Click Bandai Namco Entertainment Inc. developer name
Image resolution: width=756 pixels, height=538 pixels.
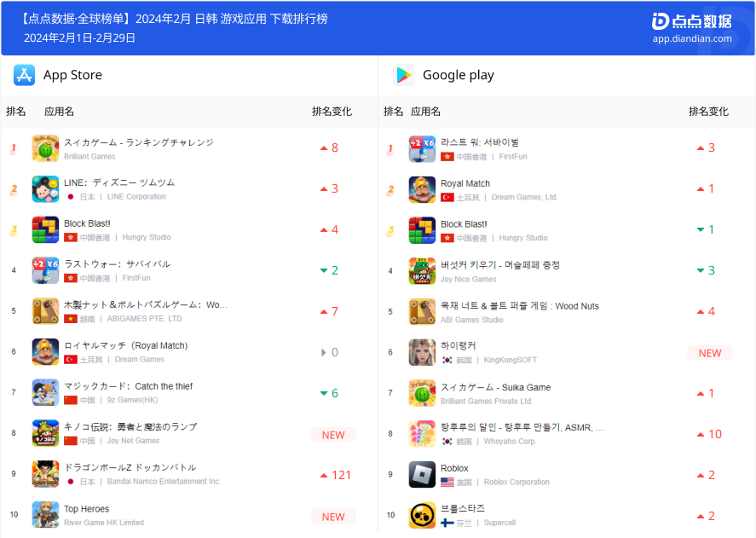pos(164,481)
